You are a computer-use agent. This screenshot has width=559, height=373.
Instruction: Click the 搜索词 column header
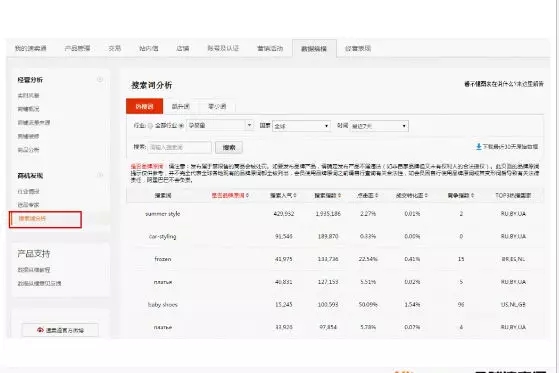click(x=163, y=195)
